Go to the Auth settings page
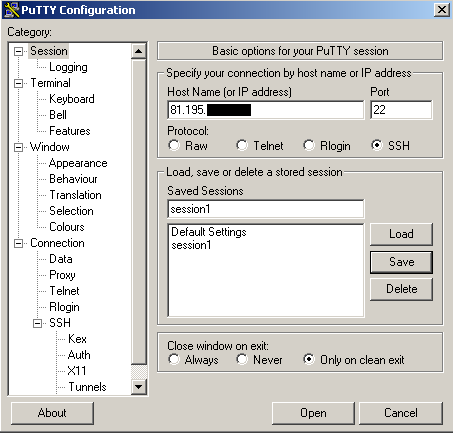Image resolution: width=453 pixels, height=433 pixels. pos(79,355)
